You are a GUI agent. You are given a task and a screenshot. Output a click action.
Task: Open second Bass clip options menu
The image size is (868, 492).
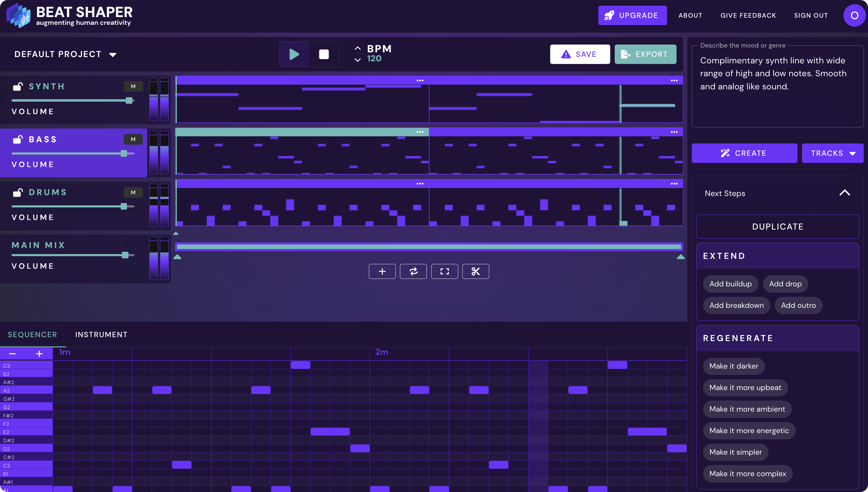click(674, 132)
